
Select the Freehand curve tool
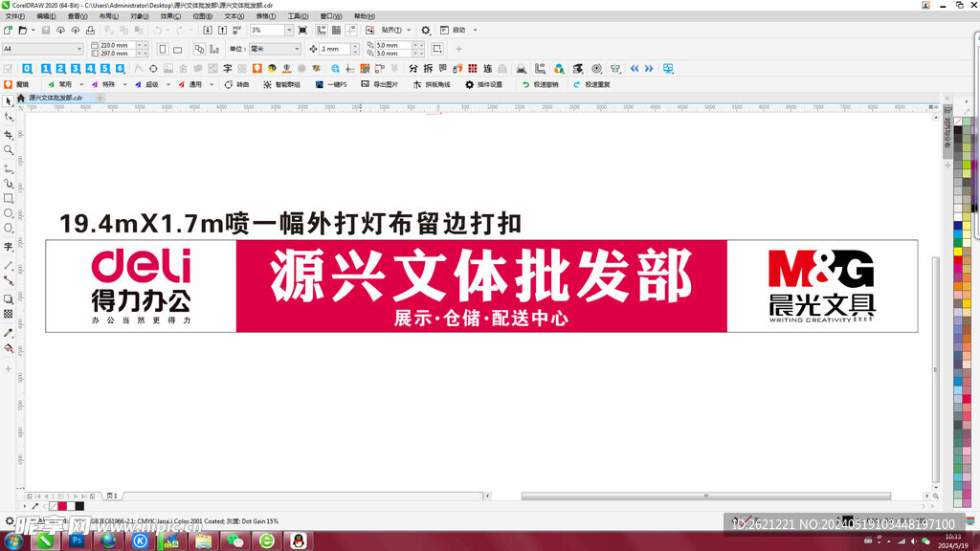pyautogui.click(x=8, y=168)
